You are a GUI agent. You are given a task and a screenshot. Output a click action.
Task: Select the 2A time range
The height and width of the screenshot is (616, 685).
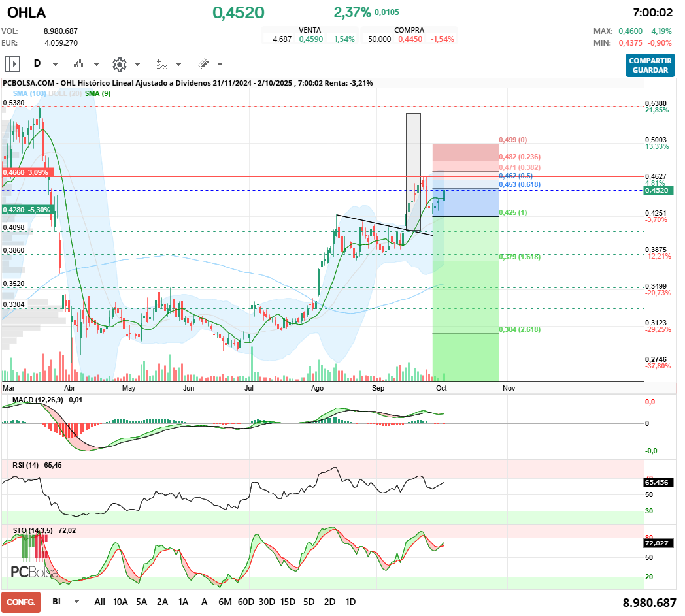coord(163,602)
